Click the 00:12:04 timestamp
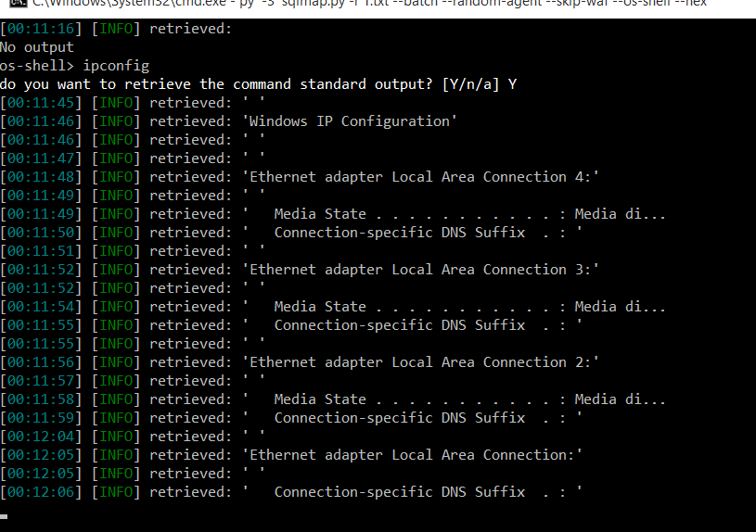The height and width of the screenshot is (532, 756). (41, 437)
